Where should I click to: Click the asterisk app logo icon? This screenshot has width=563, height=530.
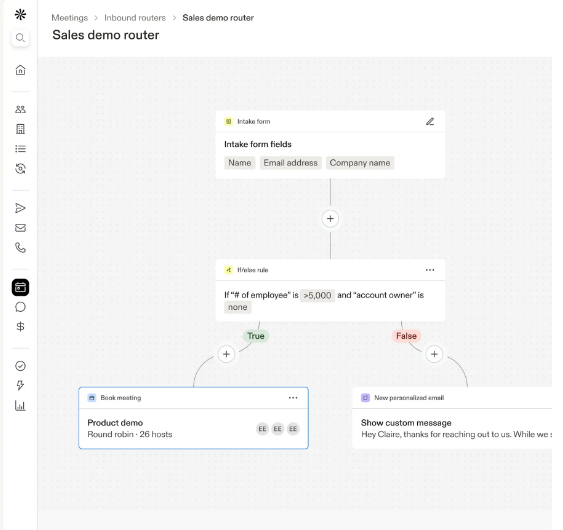pyautogui.click(x=20, y=15)
